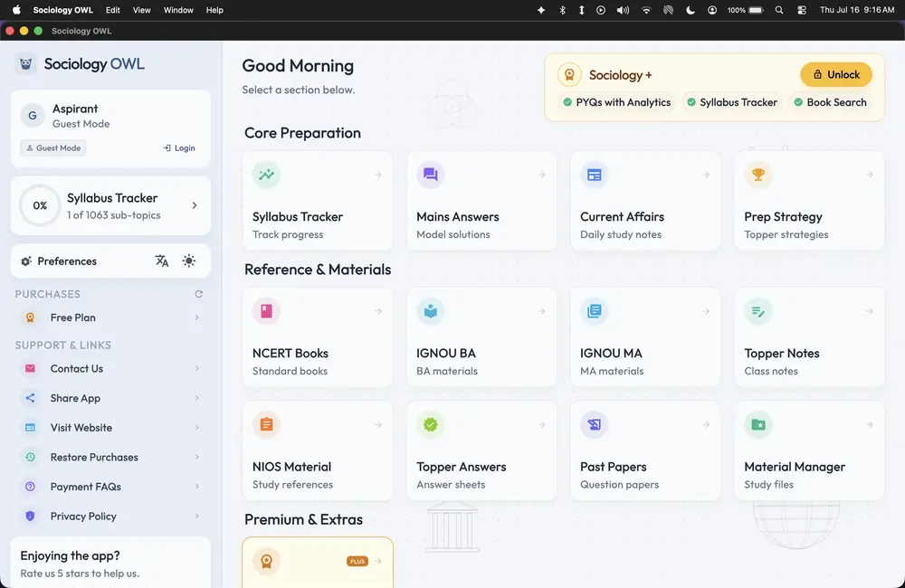This screenshot has height=588, width=905.
Task: Expand the Free Plan purchases row
Action: click(110, 318)
